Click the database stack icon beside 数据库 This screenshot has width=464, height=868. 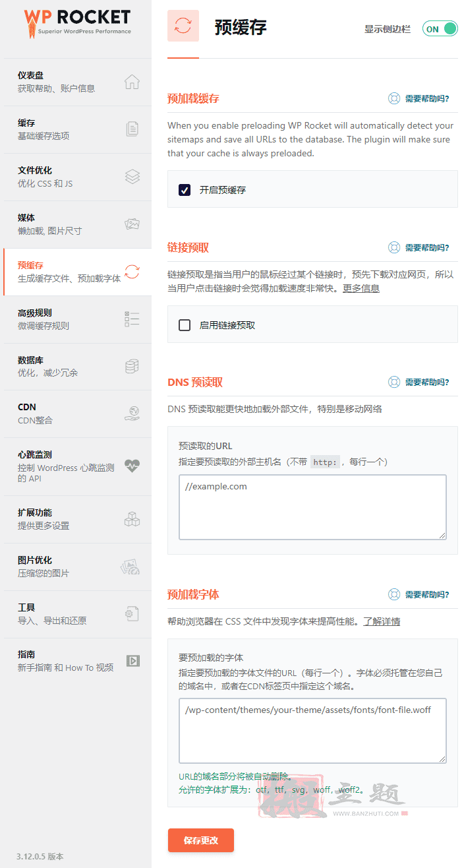pos(132,367)
